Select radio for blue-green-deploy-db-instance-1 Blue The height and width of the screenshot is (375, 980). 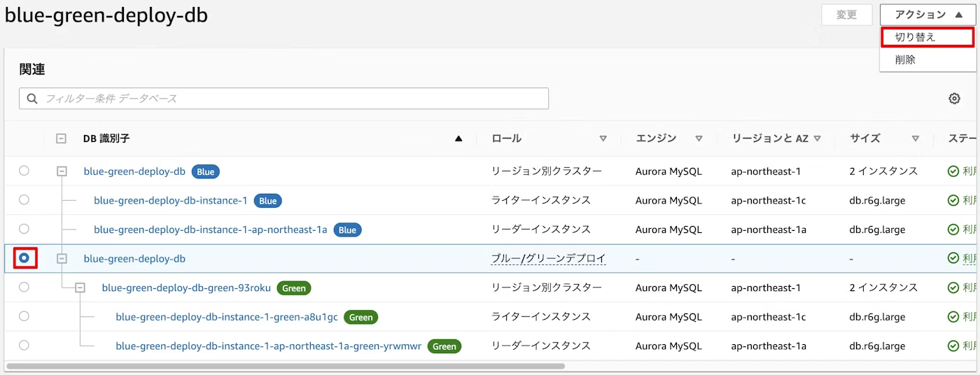click(x=24, y=200)
